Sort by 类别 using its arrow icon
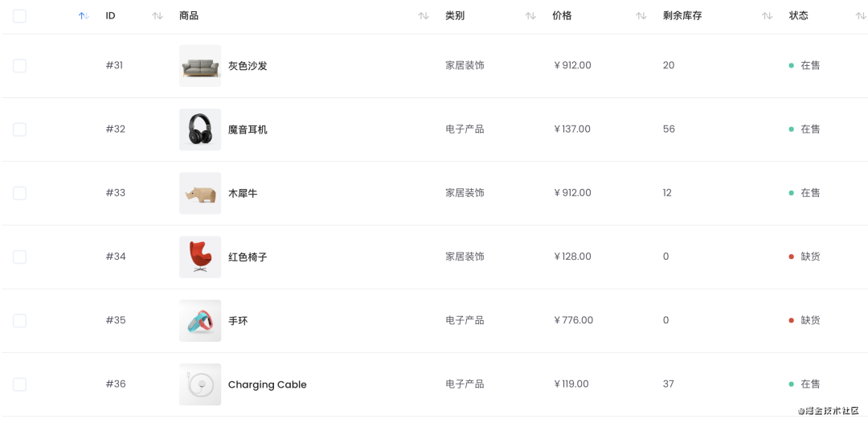This screenshot has width=868, height=423. [x=530, y=16]
